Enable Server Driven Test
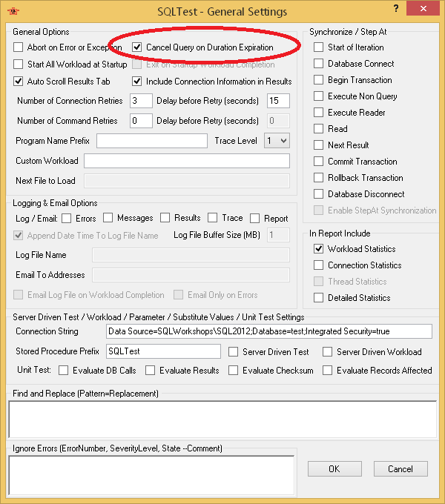Viewport: 445px width, 504px height. [233, 351]
